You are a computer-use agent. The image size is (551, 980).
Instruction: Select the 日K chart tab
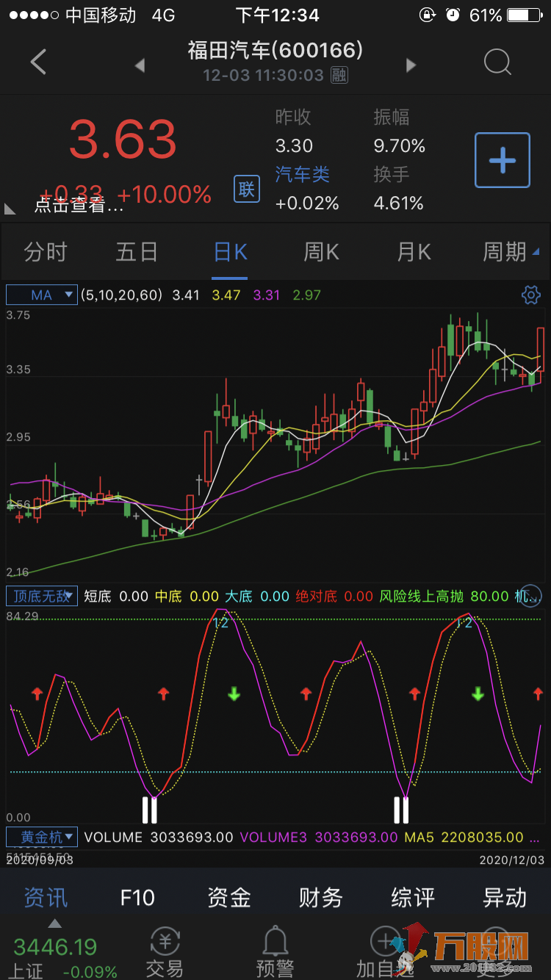click(x=230, y=252)
